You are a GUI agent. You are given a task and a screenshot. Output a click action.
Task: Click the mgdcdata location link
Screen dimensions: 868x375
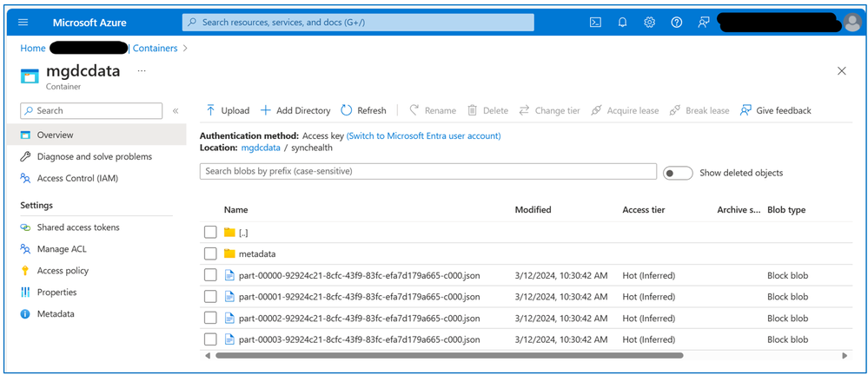point(261,148)
